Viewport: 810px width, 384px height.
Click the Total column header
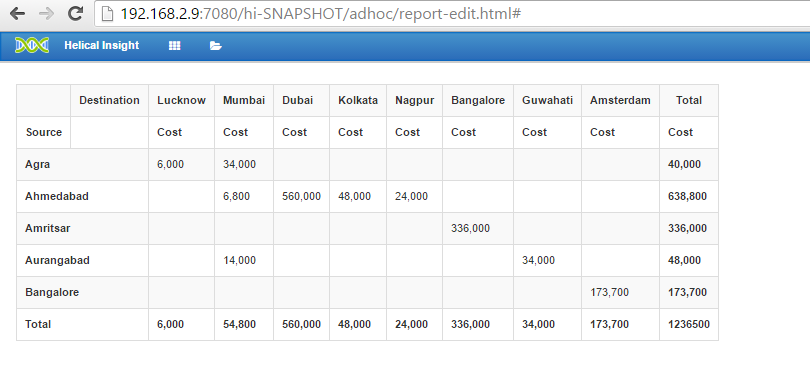coord(689,100)
